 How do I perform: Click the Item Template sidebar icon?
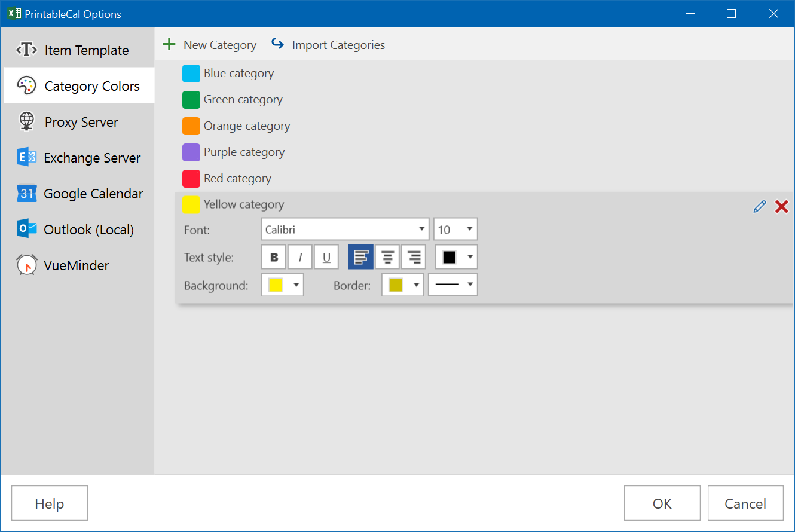click(x=27, y=50)
